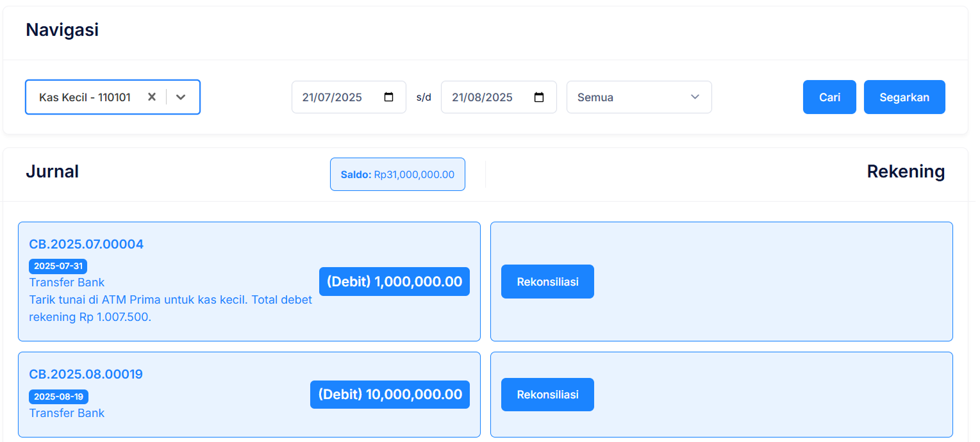This screenshot has height=442, width=980.
Task: Click the Debit 10,000,000.00 amount badge
Action: [390, 395]
